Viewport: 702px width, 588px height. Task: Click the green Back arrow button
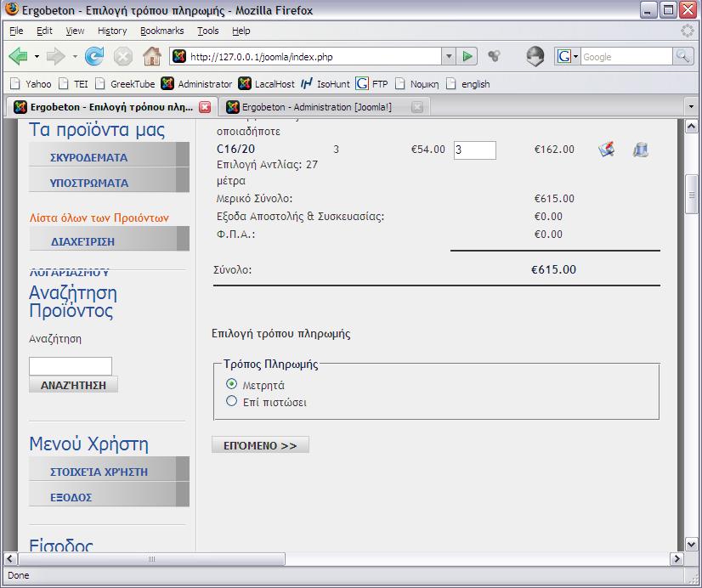coord(19,57)
